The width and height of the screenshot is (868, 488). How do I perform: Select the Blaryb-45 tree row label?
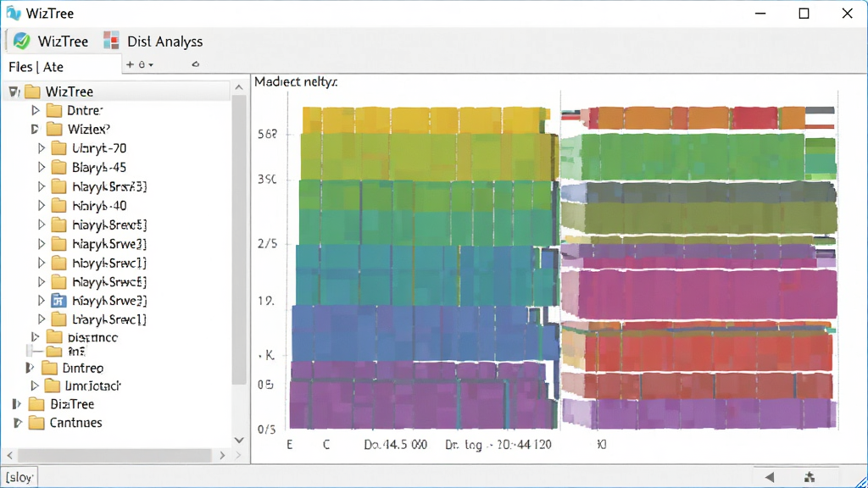(99, 167)
